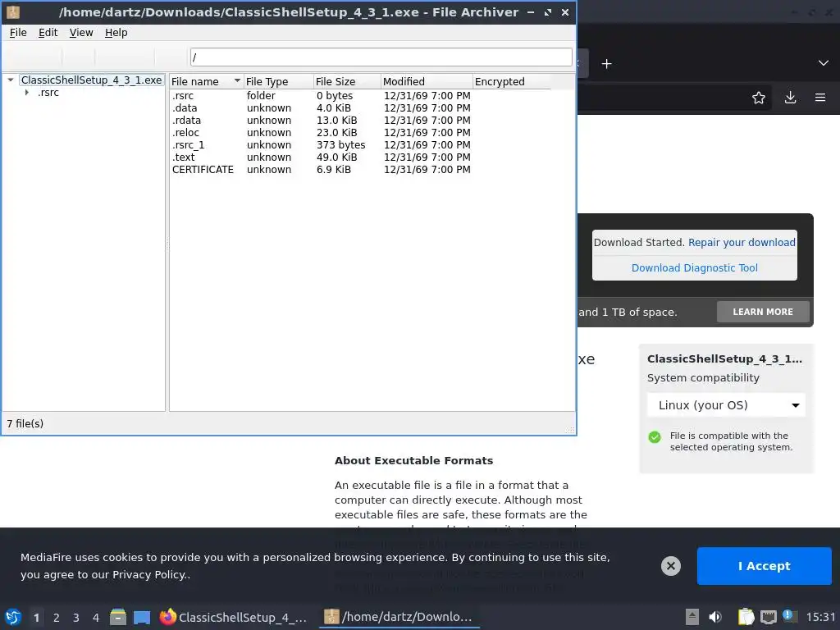Sort the list by File Size column
The height and width of the screenshot is (630, 840).
click(347, 81)
